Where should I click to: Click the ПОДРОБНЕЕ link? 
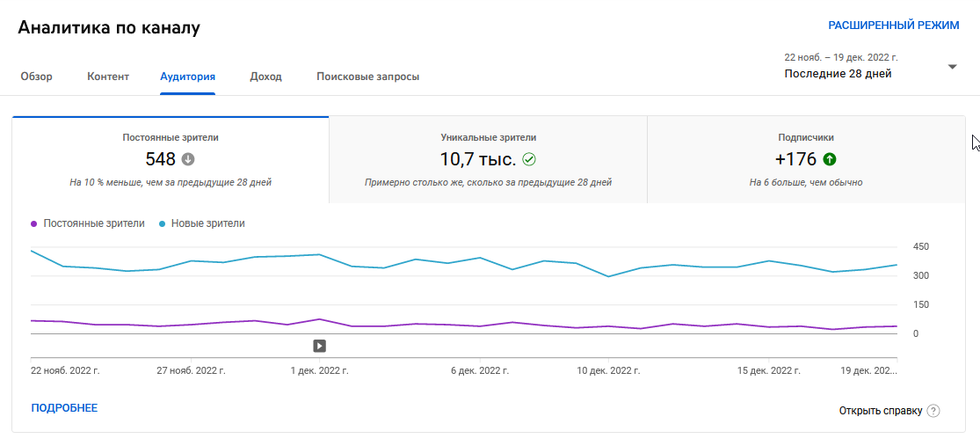64,408
